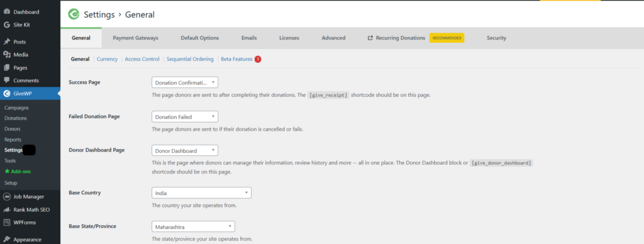Switch to the Payment Gateways tab
This screenshot has height=244, width=644.
pos(136,38)
